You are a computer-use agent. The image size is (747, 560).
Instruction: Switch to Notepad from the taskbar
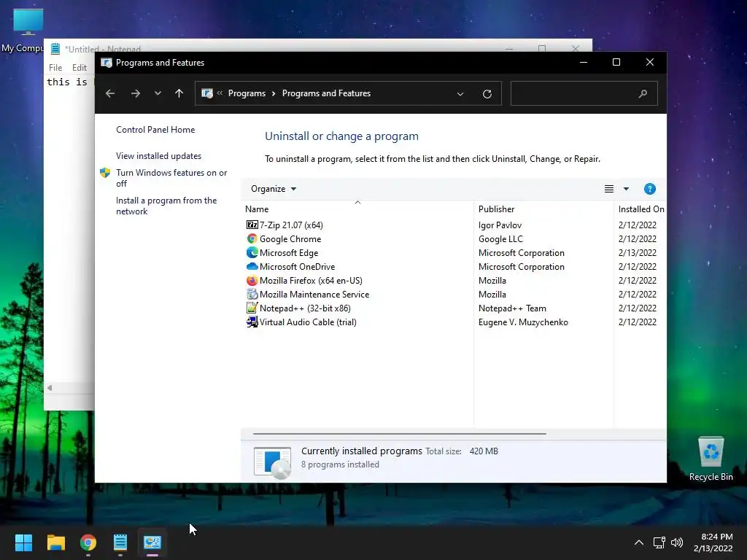[x=120, y=542]
